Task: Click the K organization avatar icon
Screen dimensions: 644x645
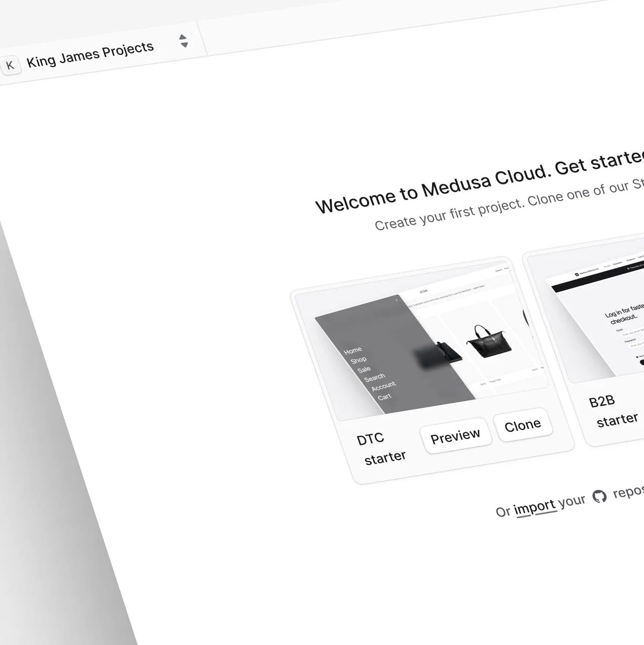Action: (x=10, y=66)
